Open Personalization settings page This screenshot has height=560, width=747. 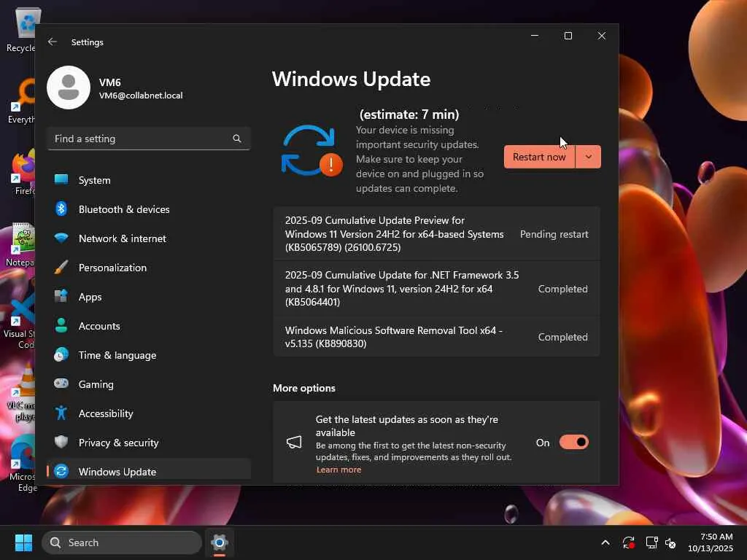tap(149, 268)
